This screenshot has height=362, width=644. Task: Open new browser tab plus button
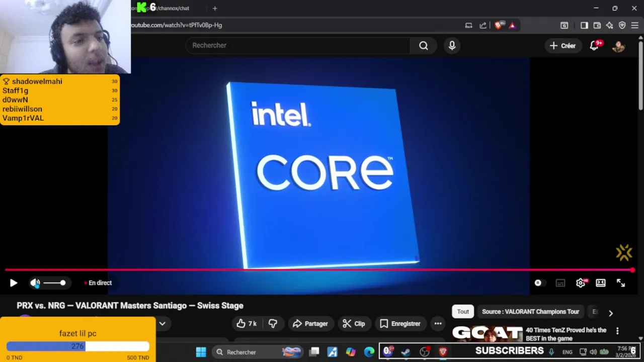pyautogui.click(x=215, y=8)
